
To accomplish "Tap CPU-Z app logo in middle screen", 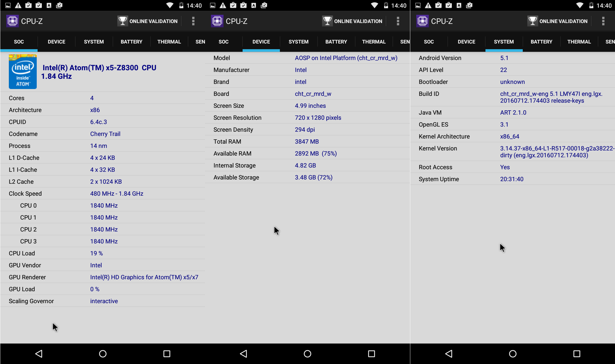I will pyautogui.click(x=217, y=21).
